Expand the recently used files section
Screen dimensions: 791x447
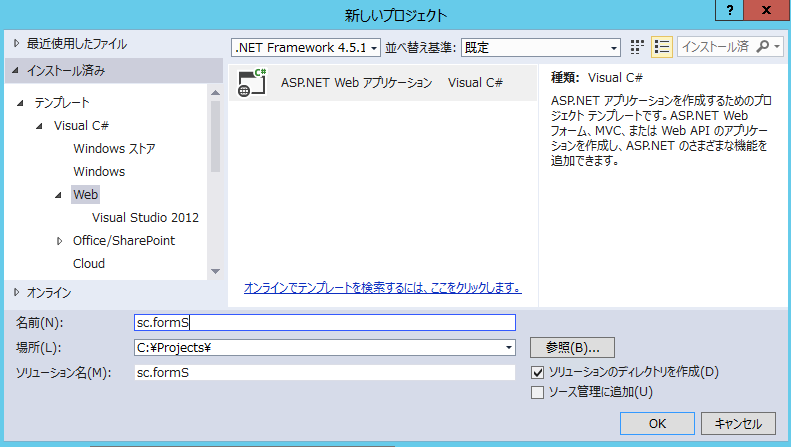[x=16, y=43]
